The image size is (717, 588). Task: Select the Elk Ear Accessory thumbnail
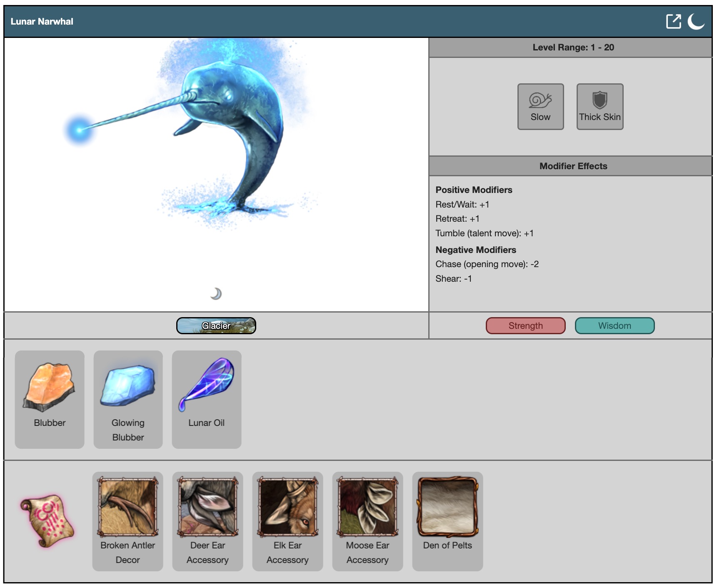pos(287,507)
